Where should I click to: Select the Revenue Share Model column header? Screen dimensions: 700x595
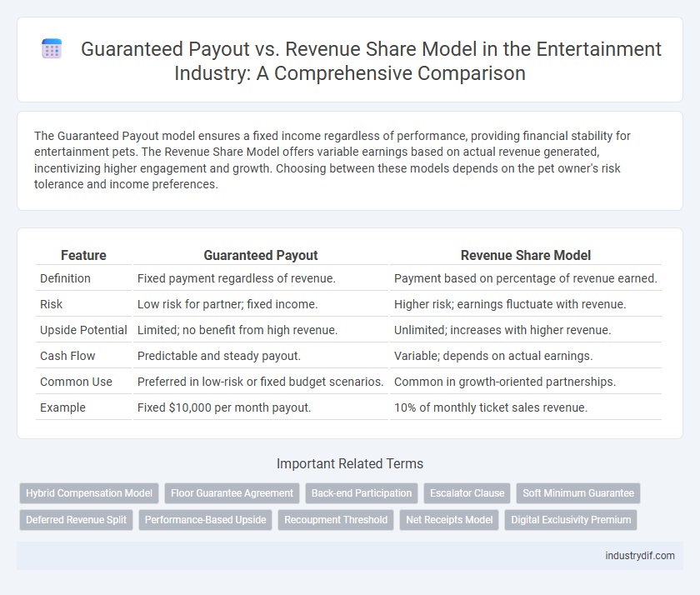[x=526, y=255]
